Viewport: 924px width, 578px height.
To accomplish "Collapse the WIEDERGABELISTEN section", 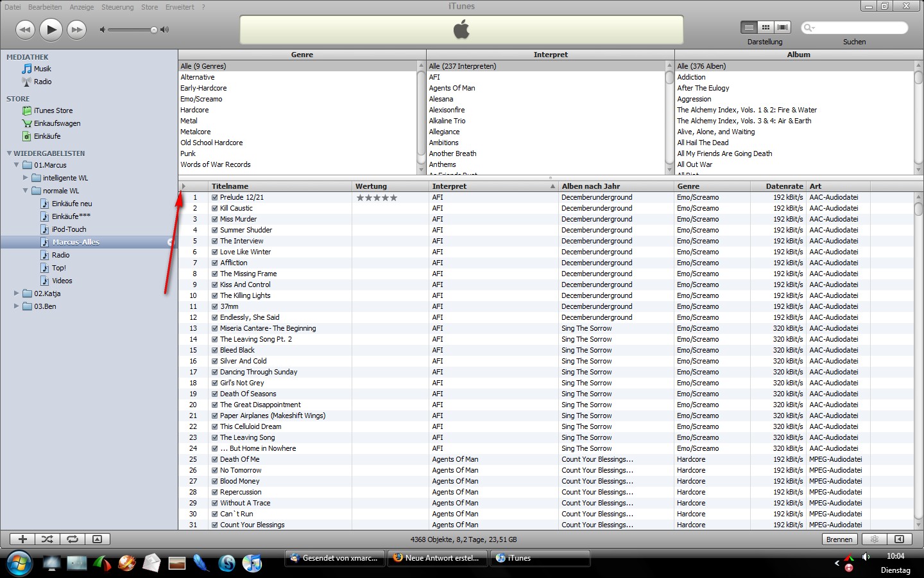I will tap(9, 153).
